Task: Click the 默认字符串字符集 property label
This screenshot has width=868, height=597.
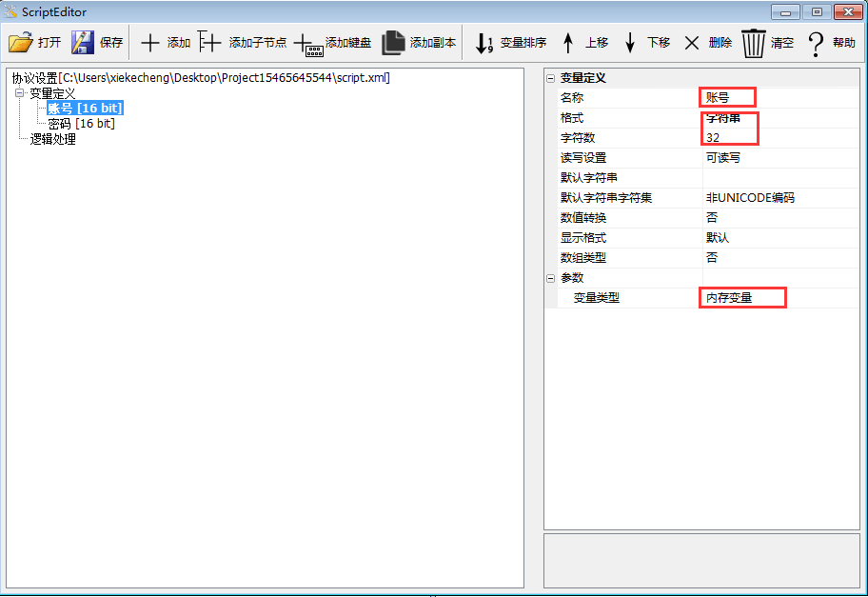Action: point(605,198)
